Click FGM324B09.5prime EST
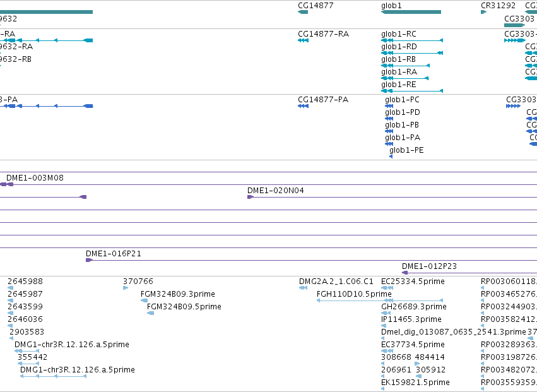 (184, 307)
